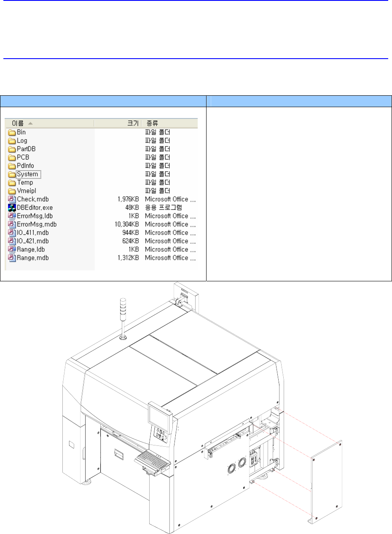The width and height of the screenshot is (392, 534).
Task: Select the Check.mdb file name
Action: coord(32,199)
